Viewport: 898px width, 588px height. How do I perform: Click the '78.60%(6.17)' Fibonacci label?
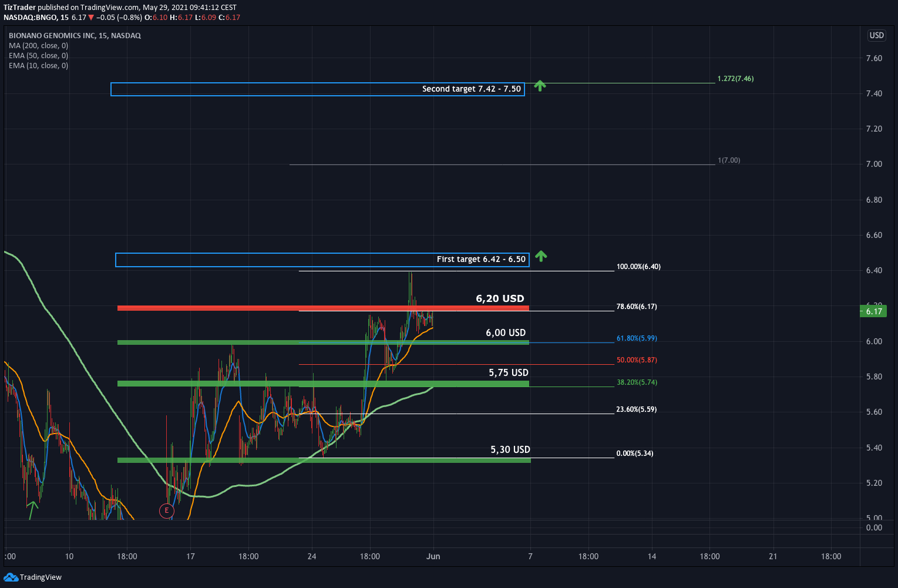637,306
